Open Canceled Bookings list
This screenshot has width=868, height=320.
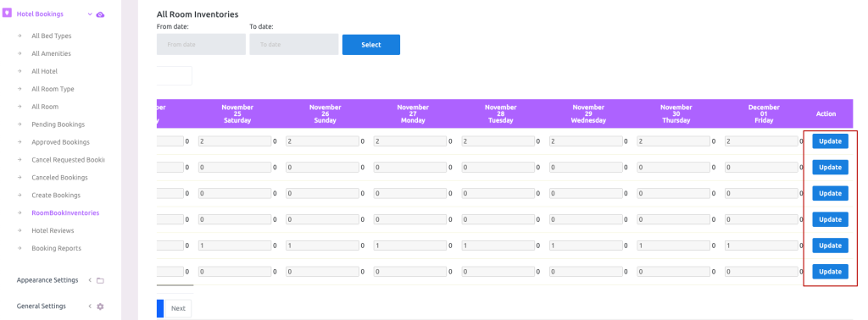[60, 178]
